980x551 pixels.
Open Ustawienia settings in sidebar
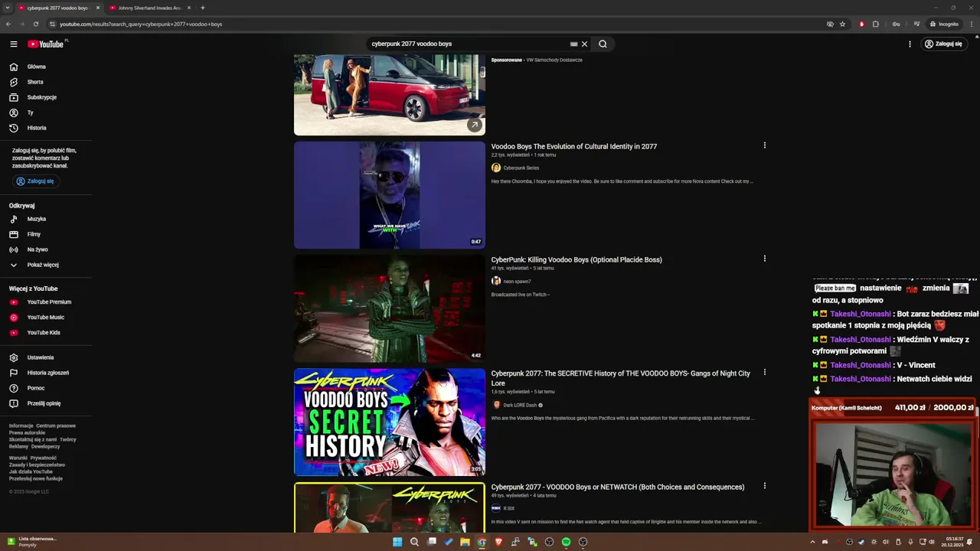click(x=46, y=357)
